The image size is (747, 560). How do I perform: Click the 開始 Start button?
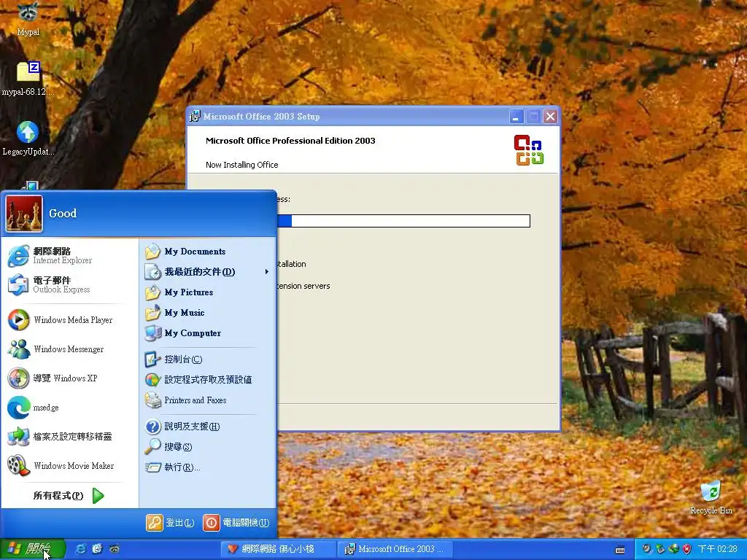click(x=32, y=549)
